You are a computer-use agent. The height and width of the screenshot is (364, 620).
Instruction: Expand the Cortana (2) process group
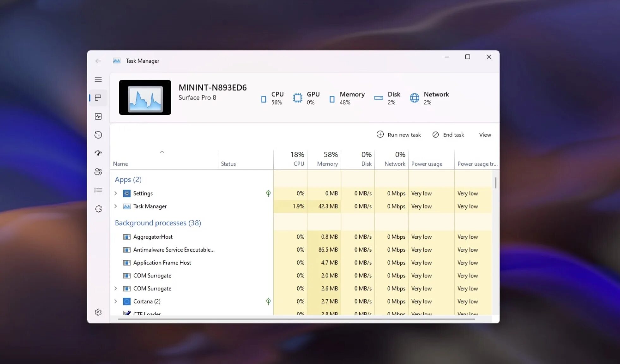[116, 301]
